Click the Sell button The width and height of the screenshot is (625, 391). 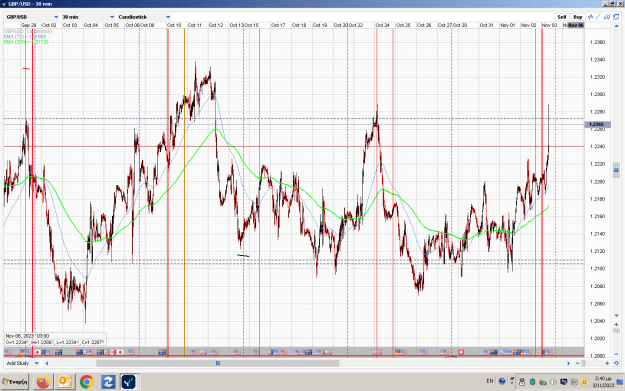pyautogui.click(x=561, y=17)
